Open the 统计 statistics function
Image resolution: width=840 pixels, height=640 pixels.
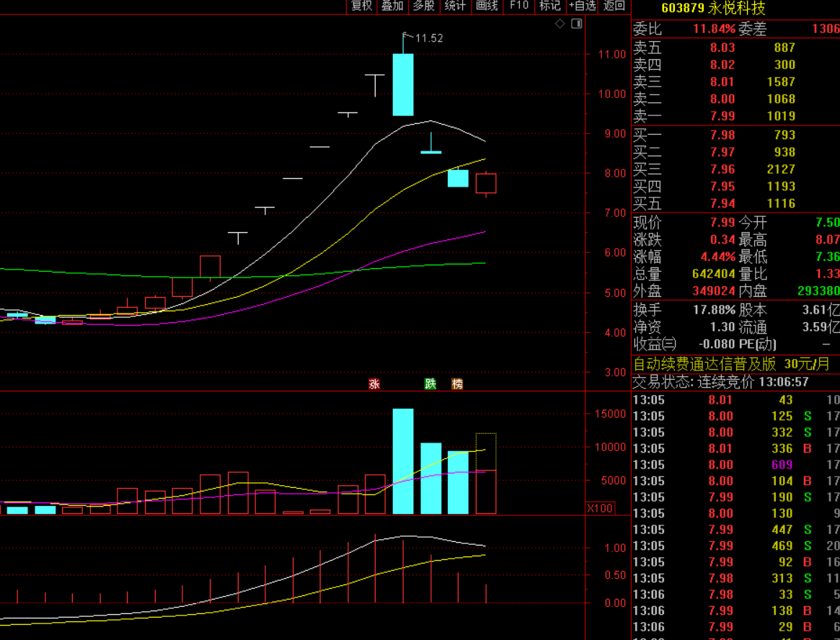pos(456,6)
